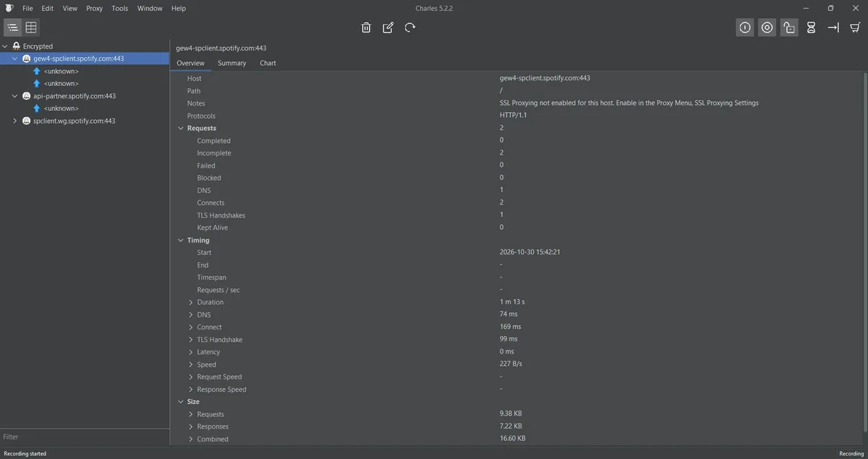Viewport: 868px width, 459px height.
Task: Expand the Request Speed row
Action: (191, 377)
